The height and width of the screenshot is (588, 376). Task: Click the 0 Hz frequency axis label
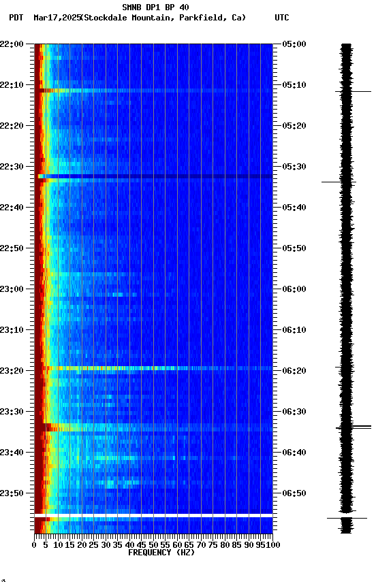(34, 545)
